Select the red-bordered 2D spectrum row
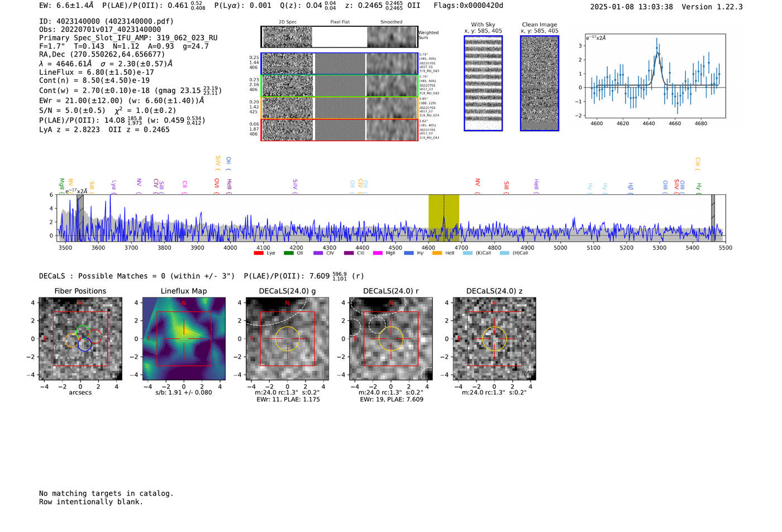 (340, 130)
